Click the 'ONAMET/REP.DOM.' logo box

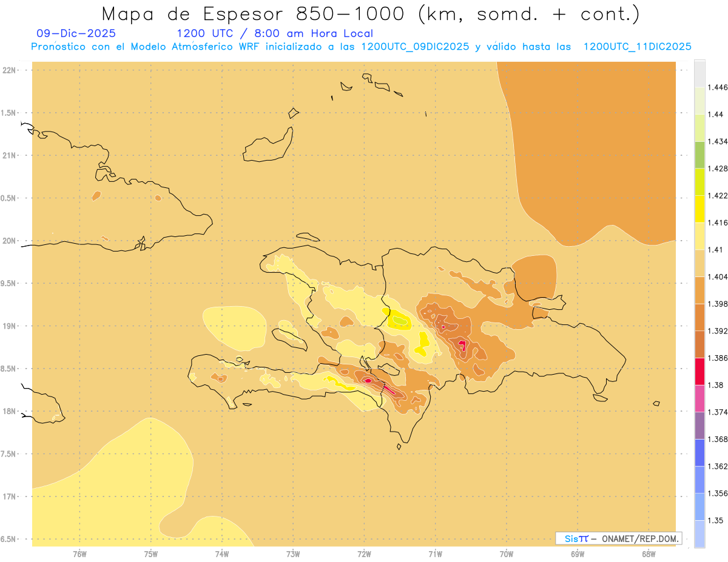click(619, 538)
